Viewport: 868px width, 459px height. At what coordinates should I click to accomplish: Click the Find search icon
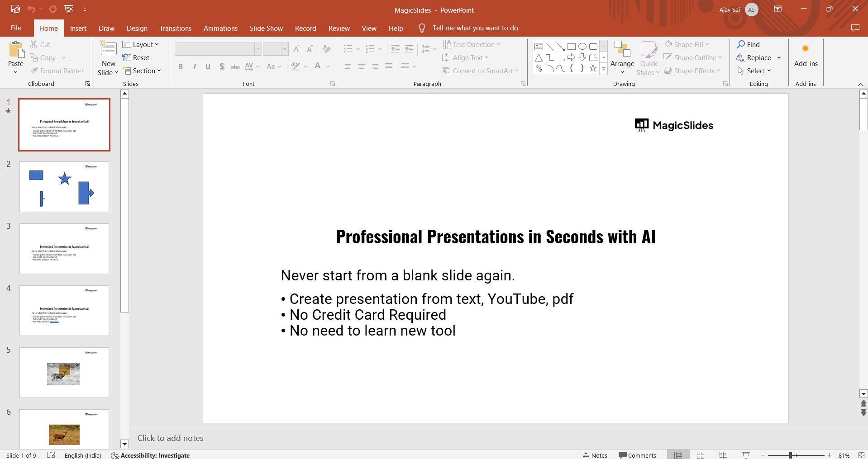tap(741, 44)
